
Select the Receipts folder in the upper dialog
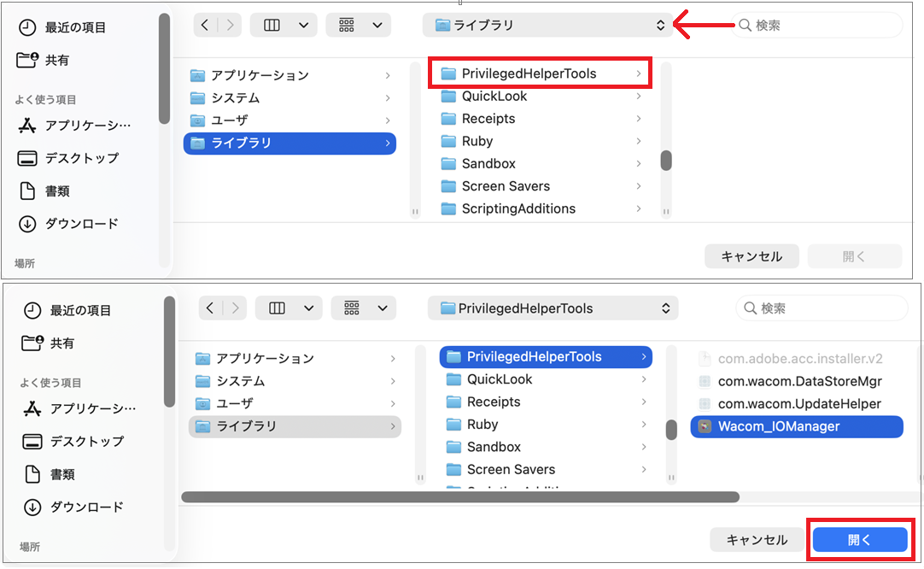(540, 119)
